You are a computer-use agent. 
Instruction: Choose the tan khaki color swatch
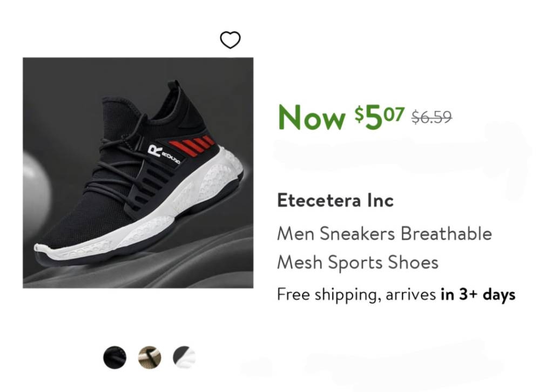[x=150, y=357]
